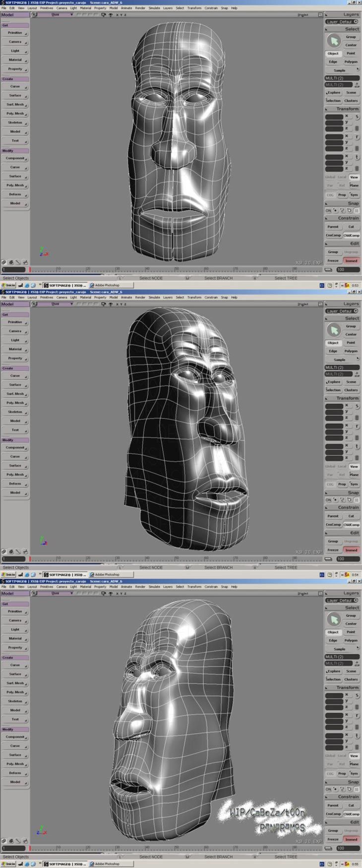Click the viewport maximize icon in top XSI window
The height and width of the screenshot is (868, 362).
(x=320, y=15)
